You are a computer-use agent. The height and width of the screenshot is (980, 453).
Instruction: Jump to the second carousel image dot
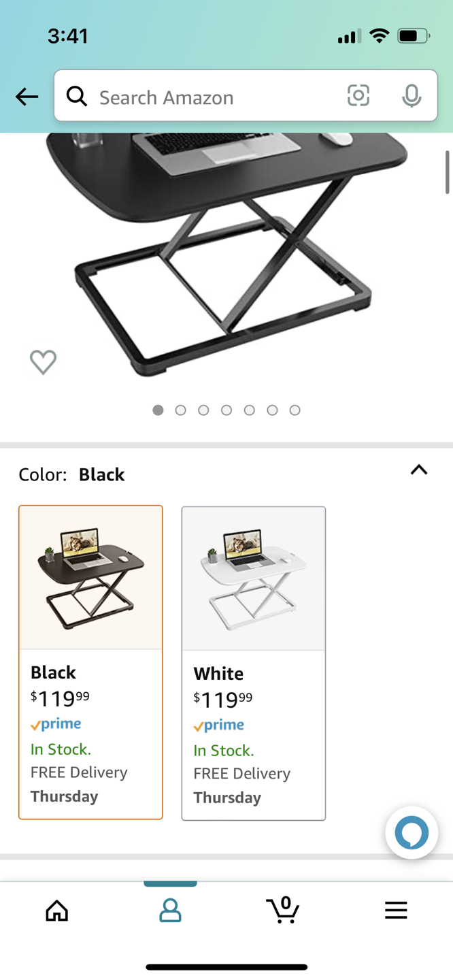pyautogui.click(x=180, y=410)
